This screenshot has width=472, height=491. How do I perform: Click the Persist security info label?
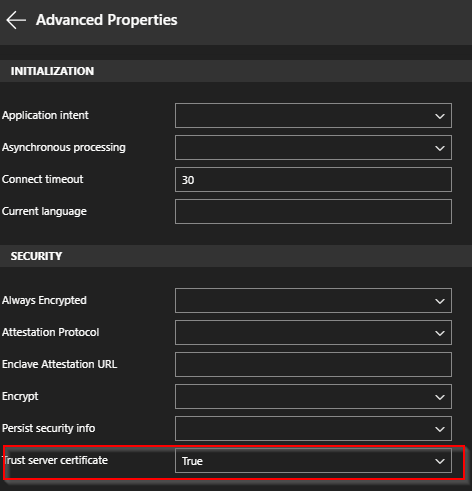tap(49, 428)
